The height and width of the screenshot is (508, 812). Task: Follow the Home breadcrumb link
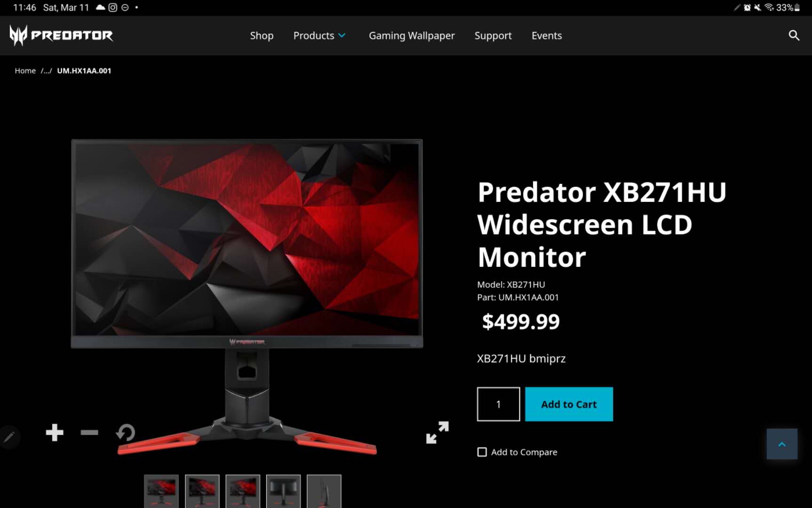click(25, 71)
